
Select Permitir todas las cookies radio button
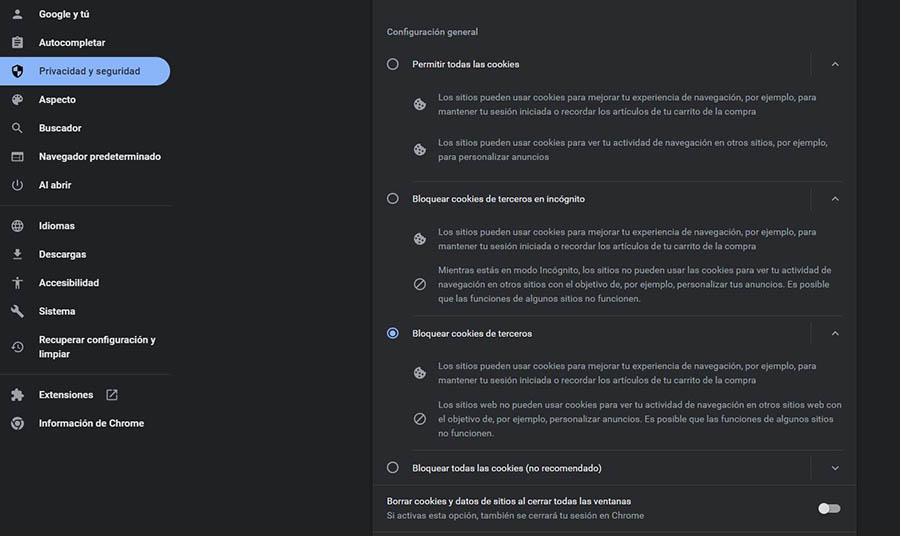[393, 64]
